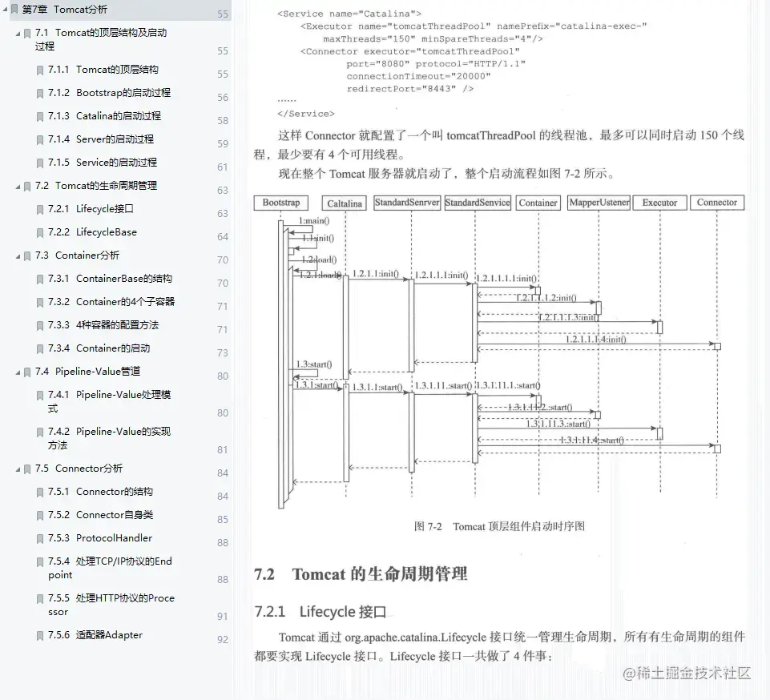Click bookmark icon beside 7.4.1 Pipeline-Value处理模式
This screenshot has width=770, height=700.
point(40,396)
